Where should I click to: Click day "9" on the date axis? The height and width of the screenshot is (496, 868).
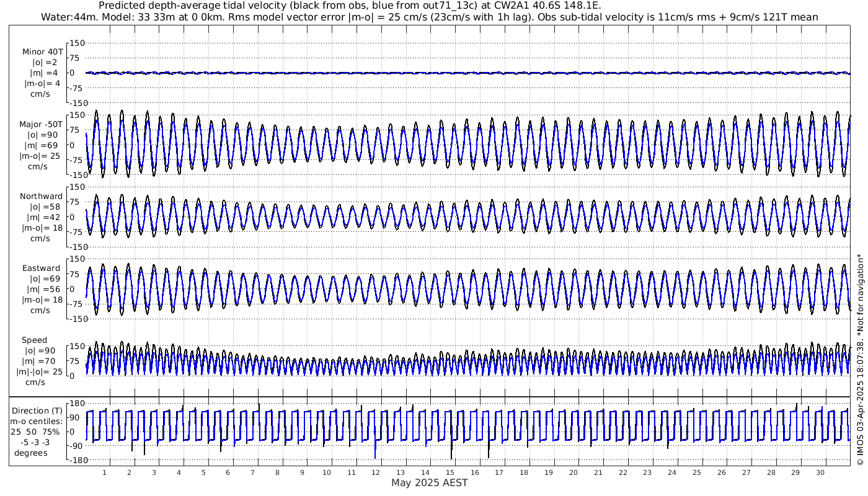302,472
